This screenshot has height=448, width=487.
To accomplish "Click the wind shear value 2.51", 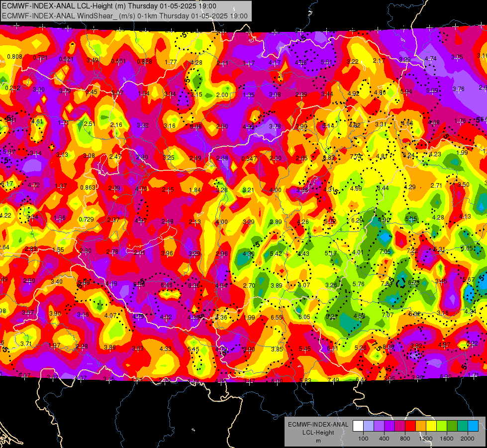I will (90, 124).
